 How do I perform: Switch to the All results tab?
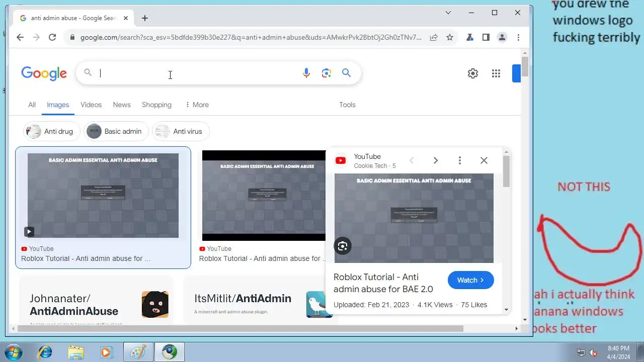32,105
